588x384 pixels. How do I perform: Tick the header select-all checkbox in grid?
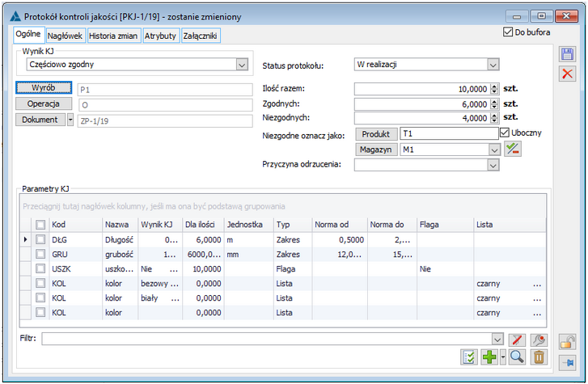coord(40,225)
